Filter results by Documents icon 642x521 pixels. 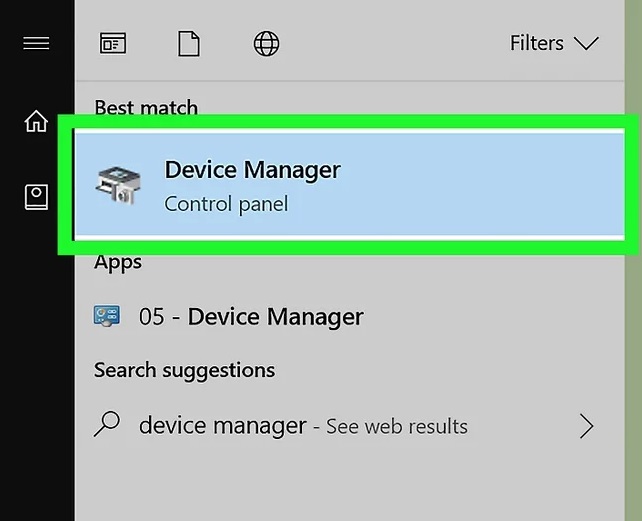[x=188, y=43]
